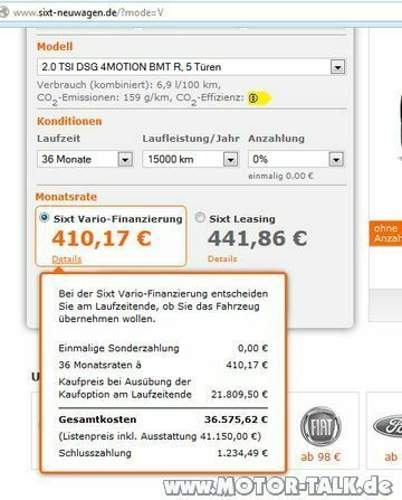402x500 pixels.
Task: Open Details link under Sixt Leasing
Action: coord(222,259)
